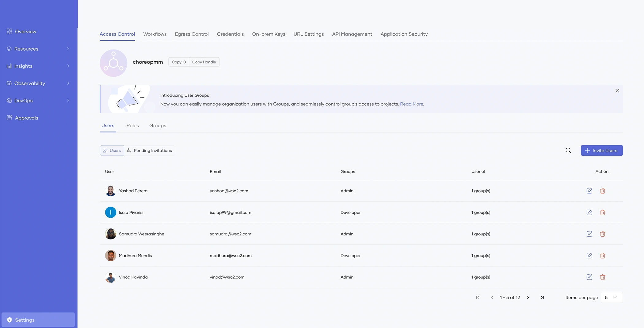Switch to the Workflows tab

[x=155, y=34]
